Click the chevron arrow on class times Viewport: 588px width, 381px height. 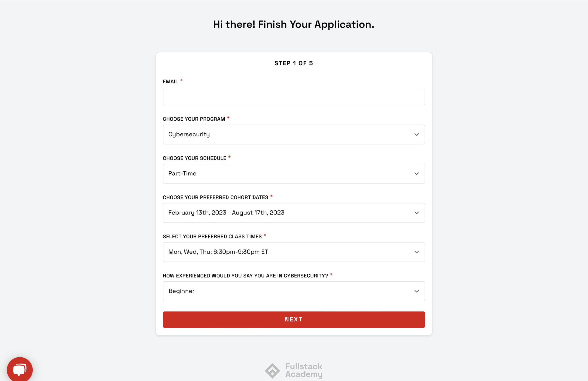pyautogui.click(x=417, y=252)
